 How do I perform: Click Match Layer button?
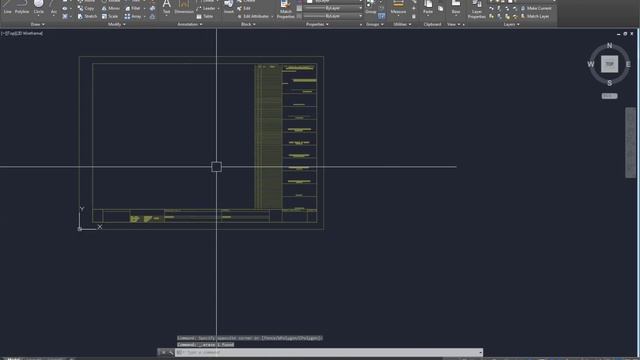click(x=535, y=16)
